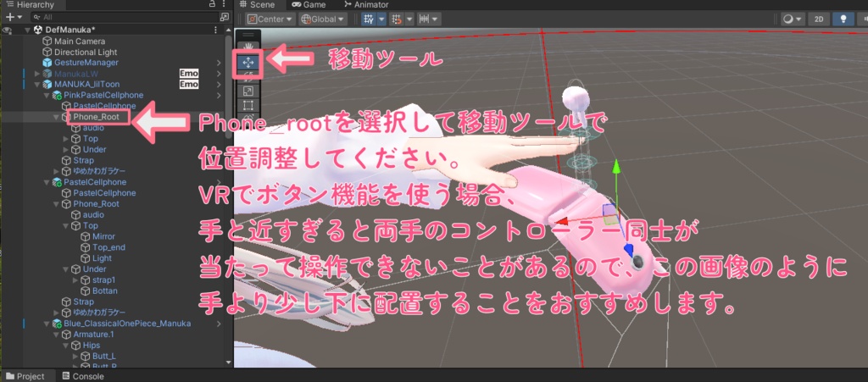Screen dimensions: 868x382
Task: Select the Move tool in Scene toolbar
Action: [x=248, y=64]
